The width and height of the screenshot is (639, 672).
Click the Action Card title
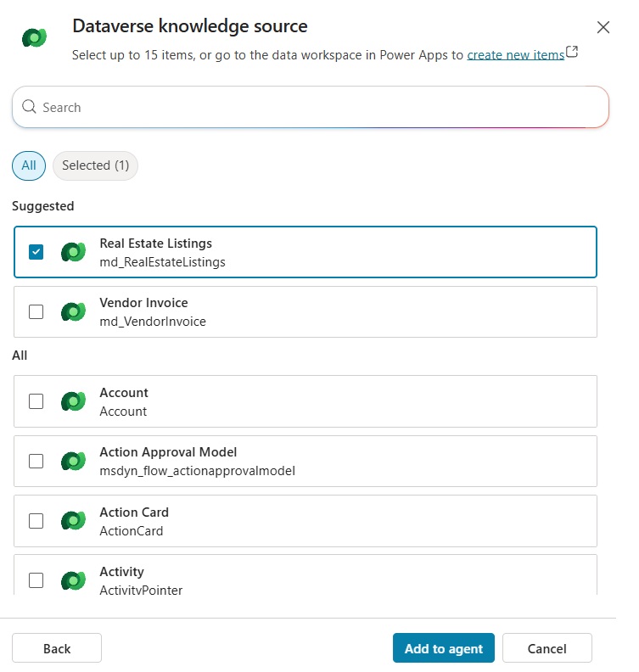tap(134, 512)
